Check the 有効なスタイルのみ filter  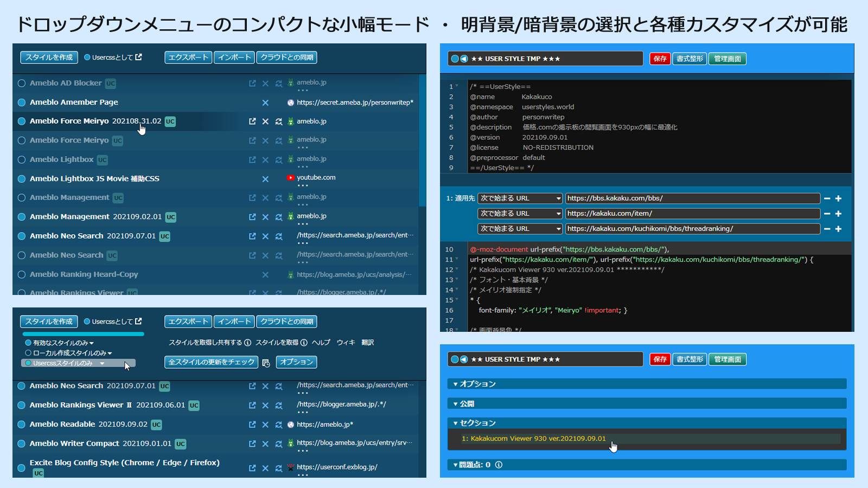pyautogui.click(x=28, y=343)
